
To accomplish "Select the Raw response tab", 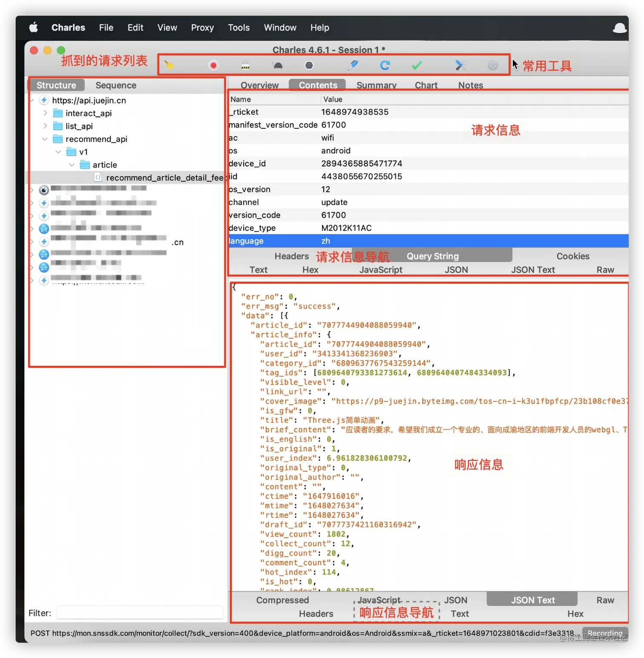I will (x=605, y=600).
